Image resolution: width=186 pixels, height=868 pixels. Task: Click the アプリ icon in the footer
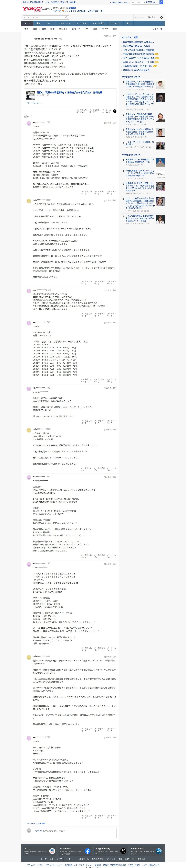(52, 851)
